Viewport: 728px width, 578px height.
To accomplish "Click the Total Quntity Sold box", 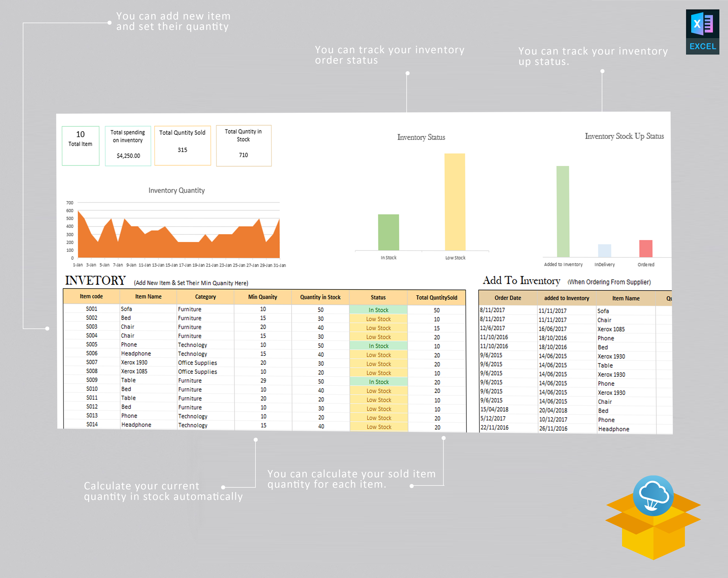I will click(182, 145).
